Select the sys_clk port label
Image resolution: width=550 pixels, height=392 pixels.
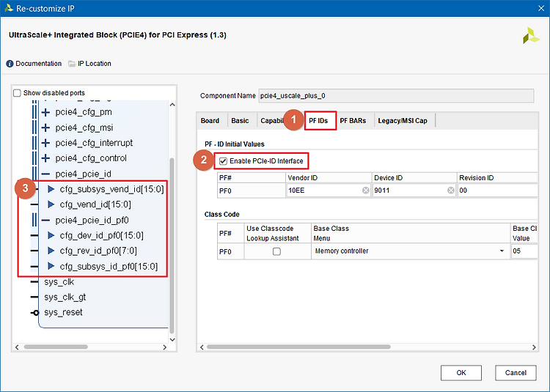[x=59, y=282]
